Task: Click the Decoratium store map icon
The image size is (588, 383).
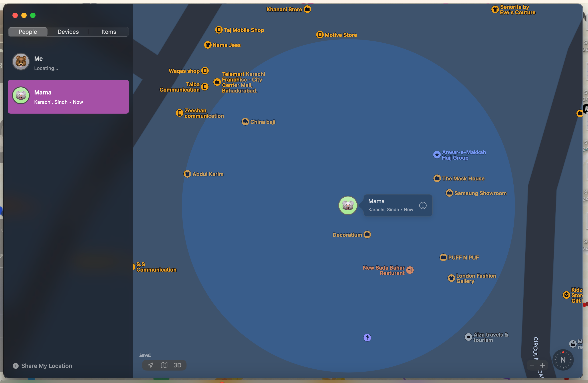Action: pyautogui.click(x=367, y=234)
